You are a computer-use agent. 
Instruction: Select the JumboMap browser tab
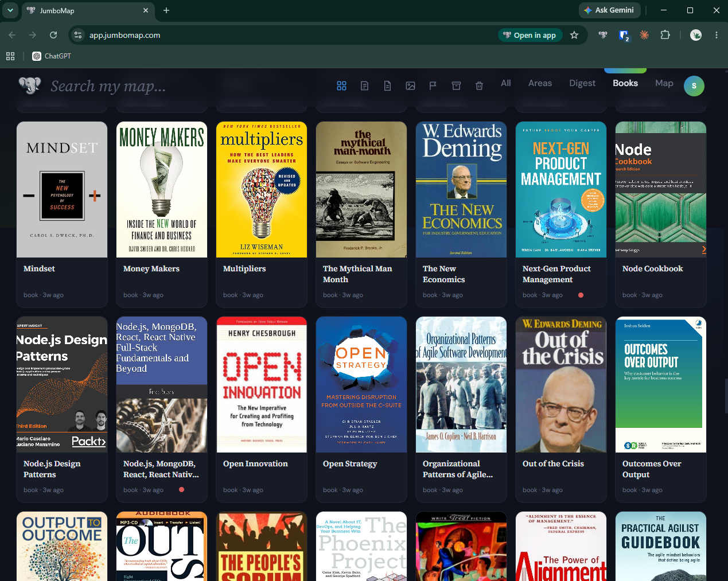click(87, 10)
